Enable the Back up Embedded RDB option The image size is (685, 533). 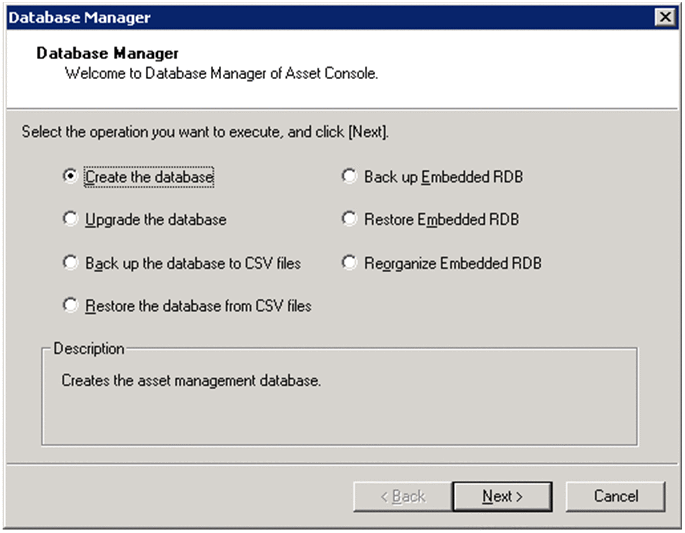443,177
